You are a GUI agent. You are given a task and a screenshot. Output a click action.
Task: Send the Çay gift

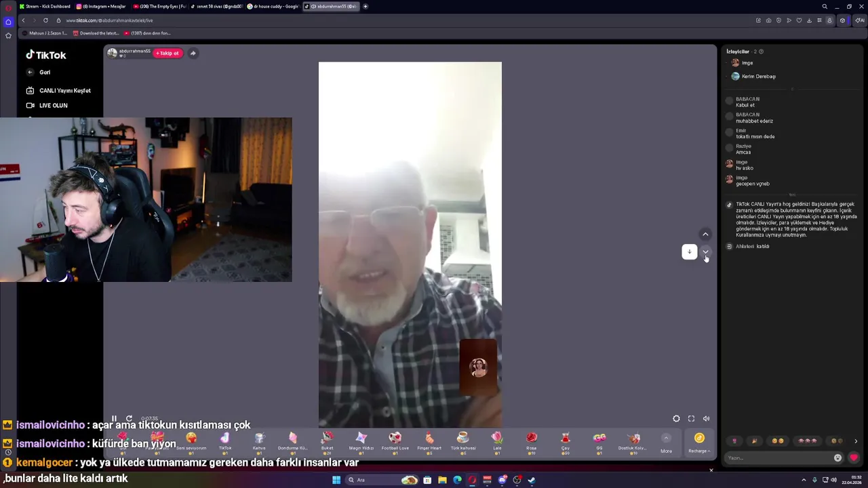coord(565,441)
